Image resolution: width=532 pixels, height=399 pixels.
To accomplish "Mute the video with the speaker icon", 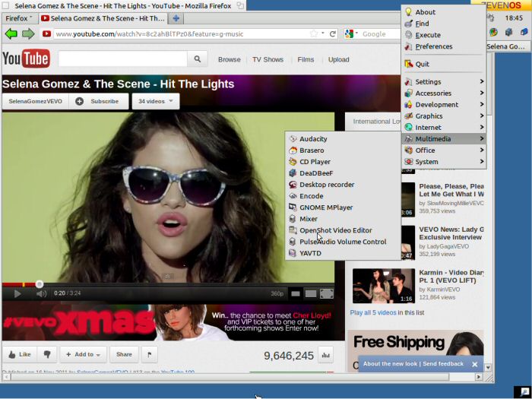I will point(41,293).
